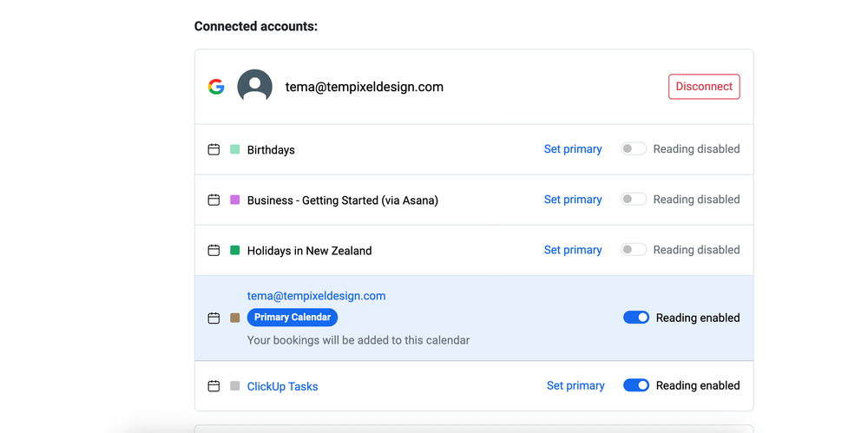Click the Google logo icon

[216, 87]
